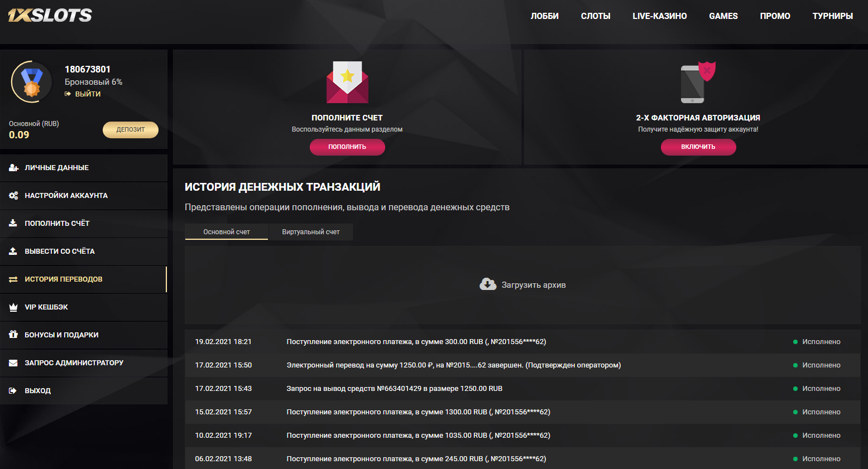Open ВЫВЕСТИ СО СЧЁТА in the sidebar

[84, 252]
